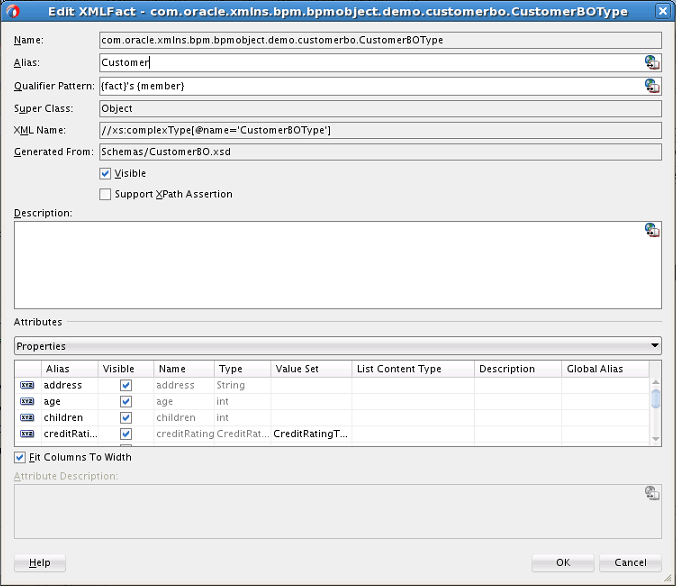This screenshot has width=676, height=586.
Task: Click the CreditRat... type cell
Action: 243,434
